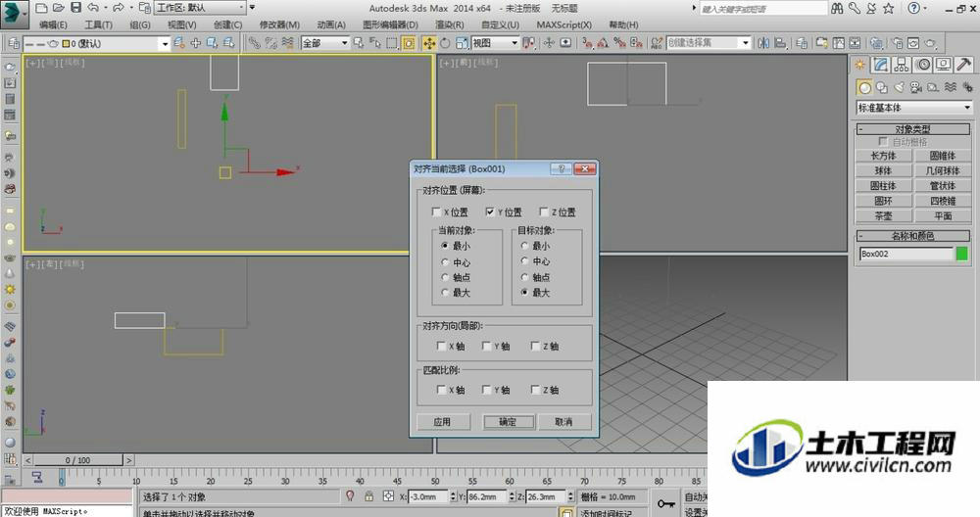980x517 pixels.
Task: Click the Open File folder icon
Action: [58, 8]
